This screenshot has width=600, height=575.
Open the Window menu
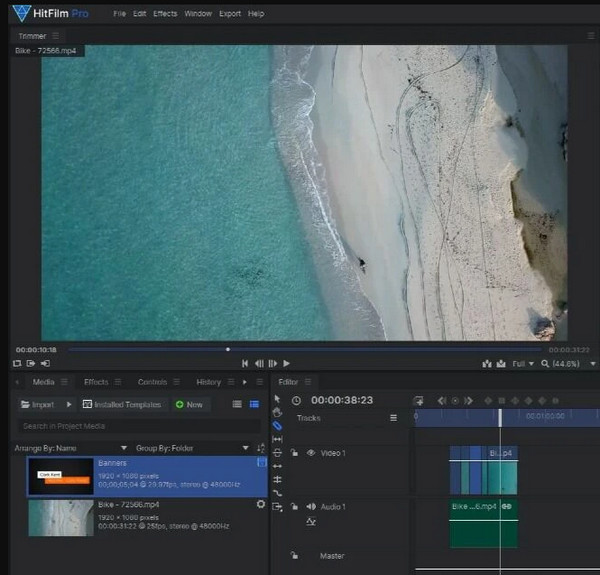(x=198, y=13)
